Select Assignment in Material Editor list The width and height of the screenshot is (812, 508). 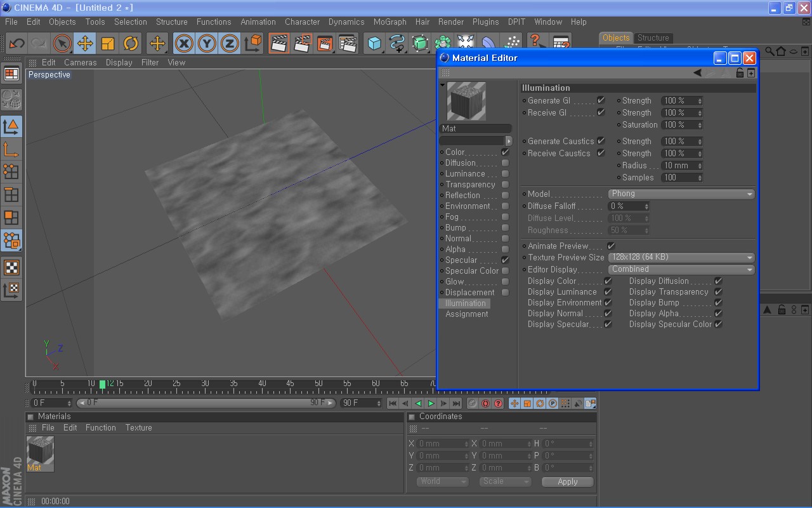click(466, 314)
